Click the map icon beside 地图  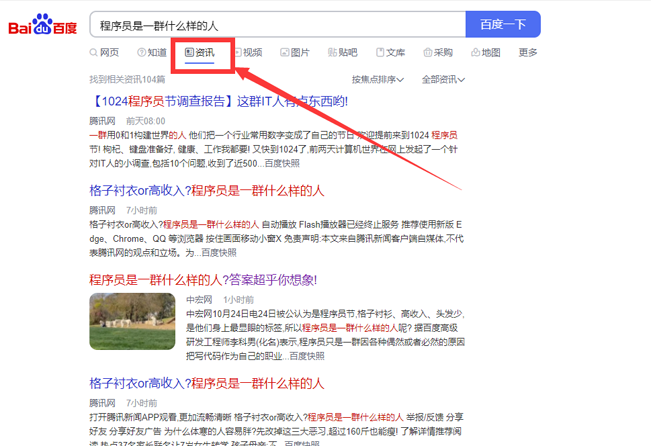[x=475, y=52]
